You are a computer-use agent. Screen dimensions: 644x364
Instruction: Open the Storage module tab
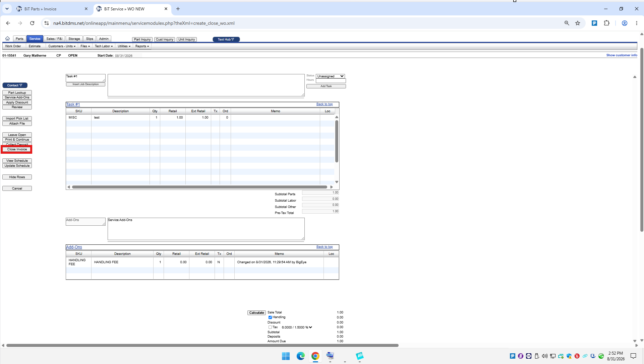tap(74, 39)
